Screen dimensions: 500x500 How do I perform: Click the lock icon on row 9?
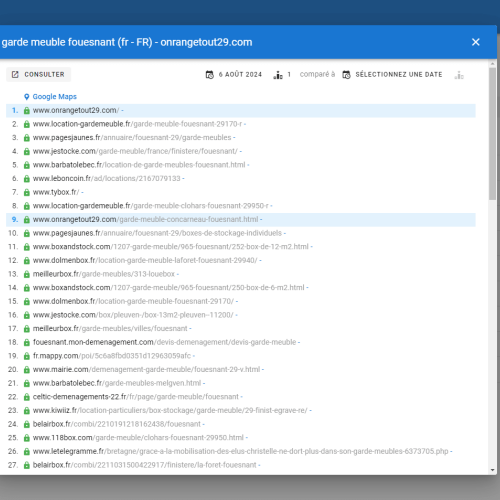[27, 220]
